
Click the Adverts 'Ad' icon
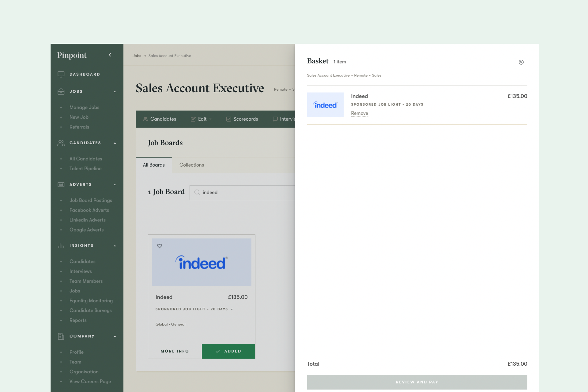pos(61,184)
